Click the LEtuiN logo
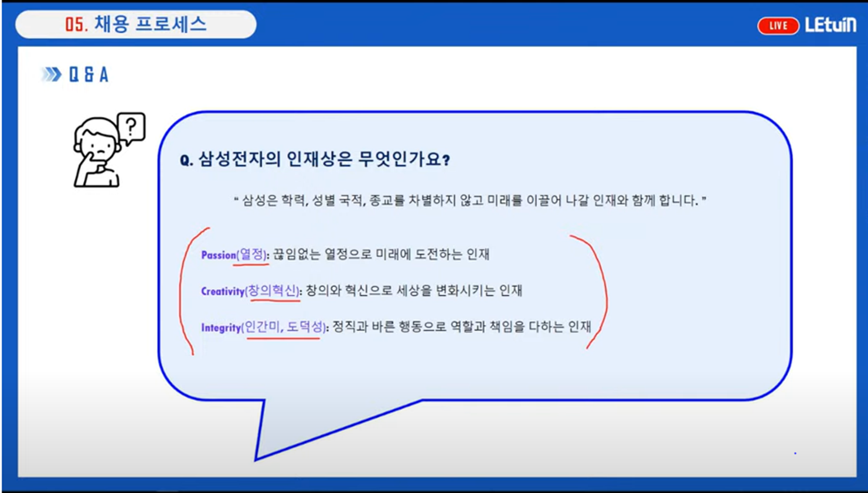 click(x=830, y=25)
